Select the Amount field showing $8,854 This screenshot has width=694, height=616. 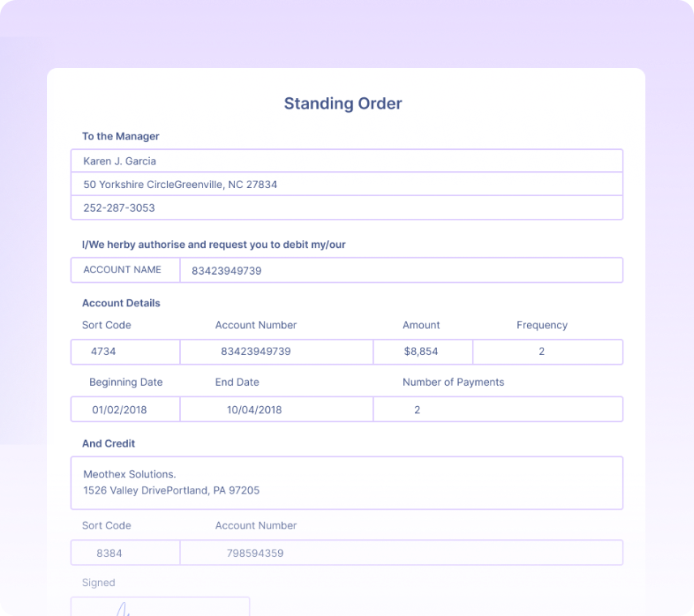pyautogui.click(x=422, y=352)
